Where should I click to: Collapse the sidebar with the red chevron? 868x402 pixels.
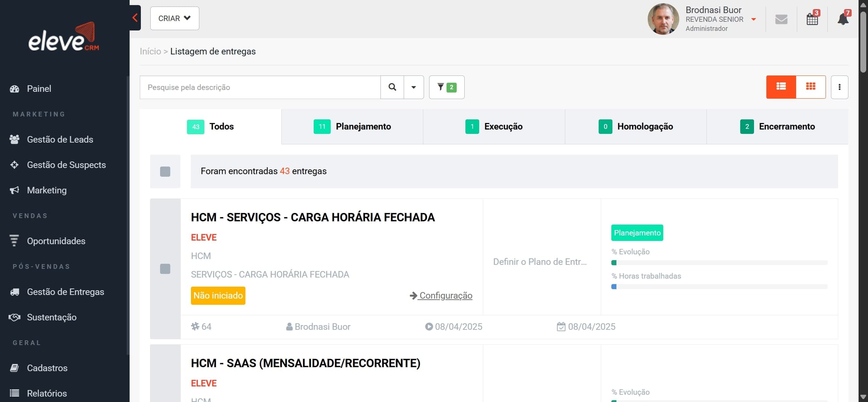(135, 18)
